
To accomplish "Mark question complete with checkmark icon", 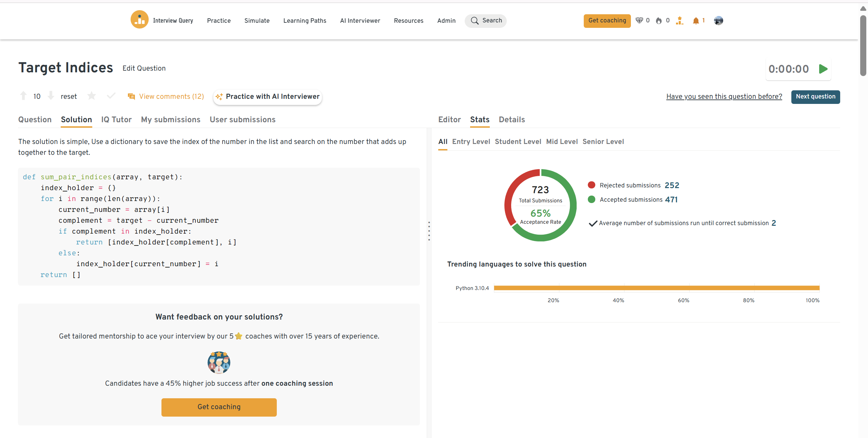I will tap(111, 96).
